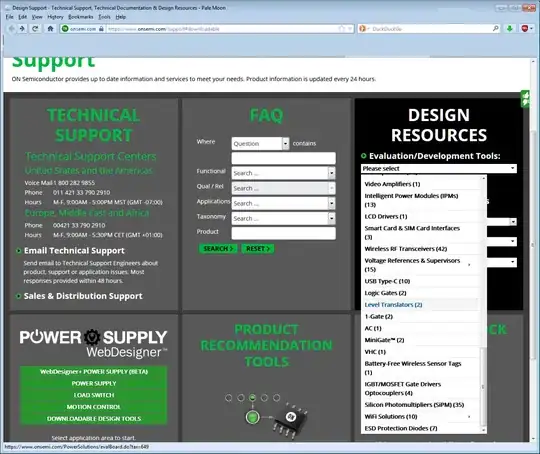Click the search magnifier icon in search bar
The image size is (540, 454).
[496, 29]
